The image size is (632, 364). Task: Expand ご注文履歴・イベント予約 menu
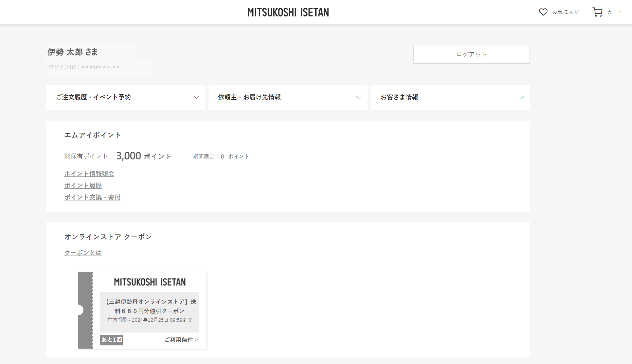pos(125,97)
